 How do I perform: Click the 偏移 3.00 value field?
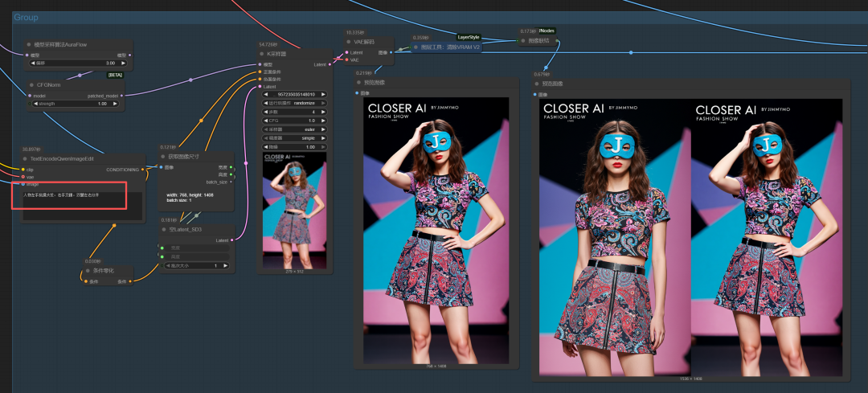click(x=78, y=63)
